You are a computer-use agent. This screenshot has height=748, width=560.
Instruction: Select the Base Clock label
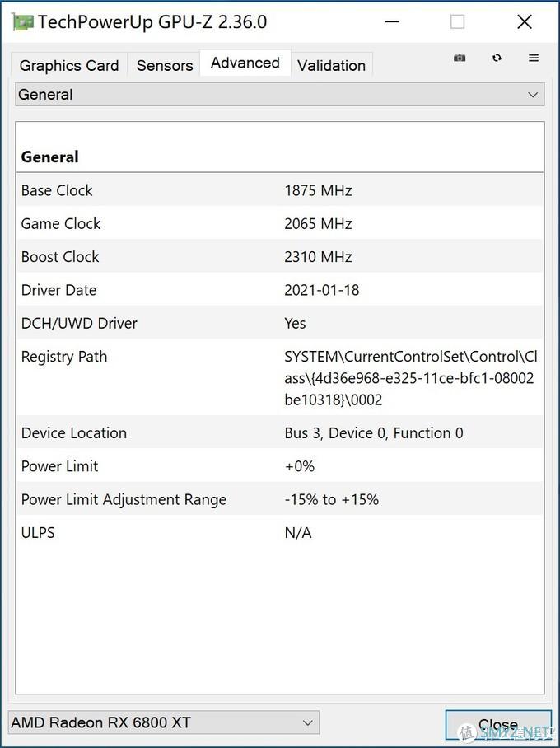click(x=57, y=190)
